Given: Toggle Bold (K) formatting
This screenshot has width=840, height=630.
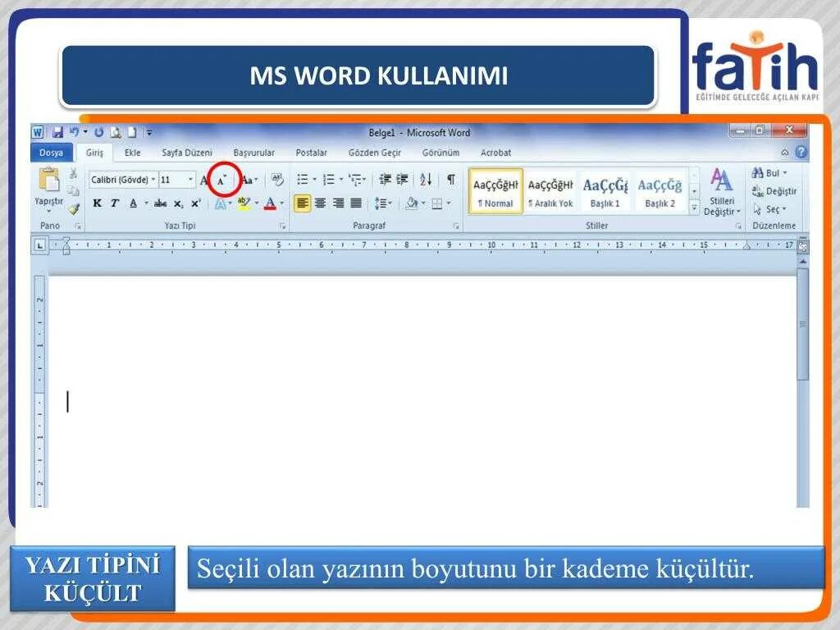Looking at the screenshot, I should (x=97, y=203).
